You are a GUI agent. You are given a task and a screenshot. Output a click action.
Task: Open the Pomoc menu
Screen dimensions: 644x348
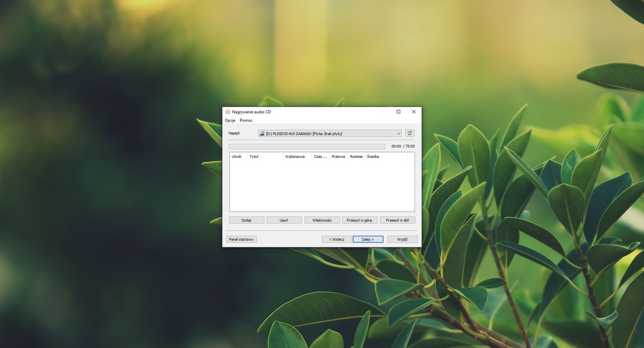[246, 120]
